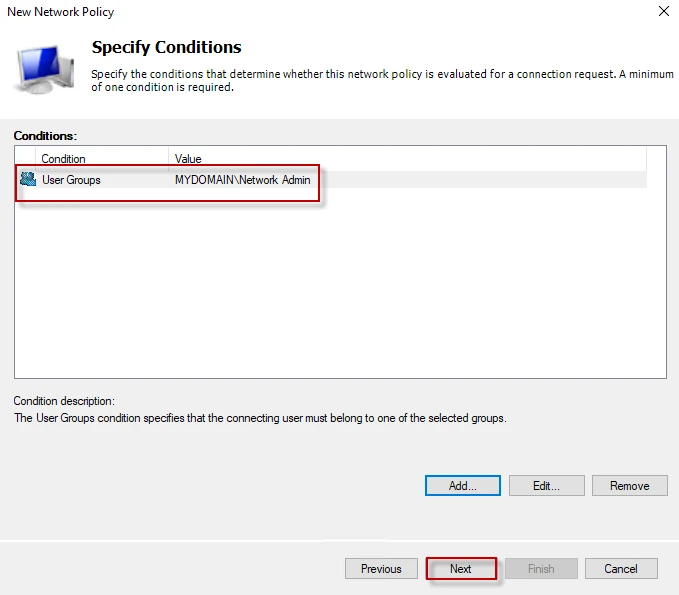
Task: Go back with the Previous button
Action: pos(381,569)
